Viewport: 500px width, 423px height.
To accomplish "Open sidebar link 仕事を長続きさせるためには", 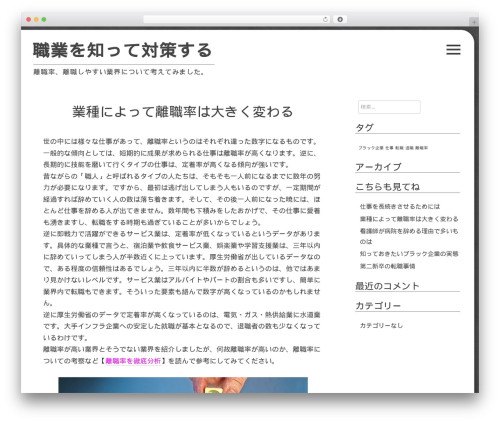I will (400, 206).
